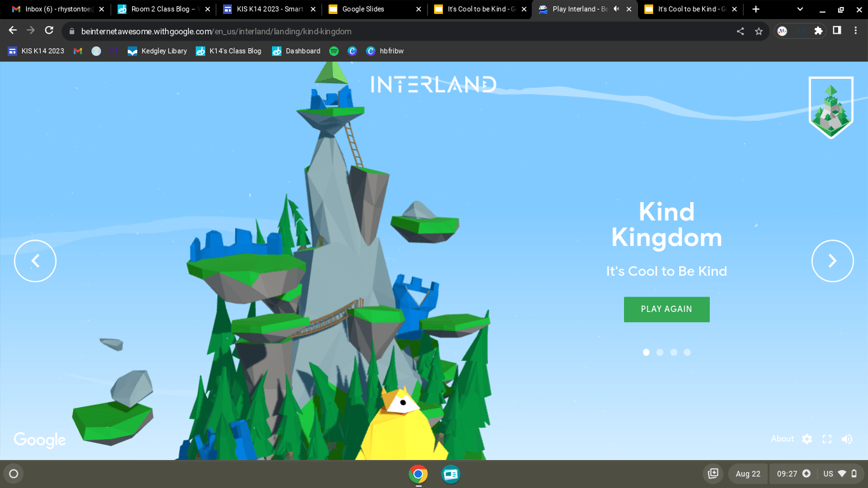Mute audio on the Play Interland tab
Image resolution: width=868 pixels, height=488 pixels.
(616, 9)
